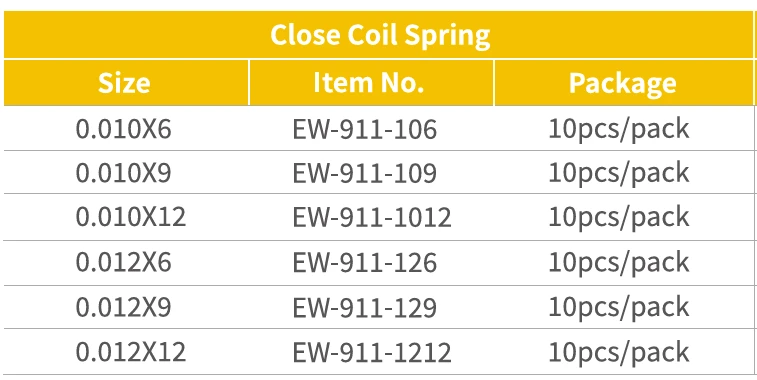Select the Item No. column header
The image size is (757, 380).
(x=370, y=83)
